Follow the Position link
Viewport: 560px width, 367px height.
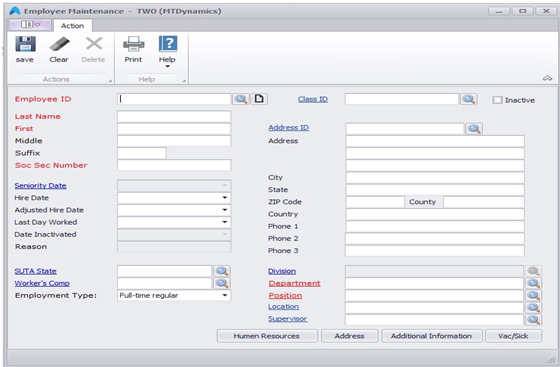click(x=285, y=296)
